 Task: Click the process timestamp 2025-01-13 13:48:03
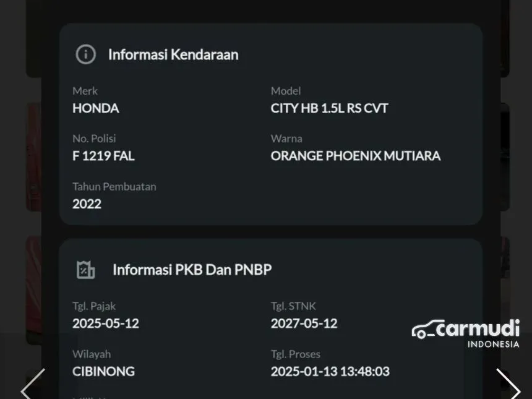[330, 372]
